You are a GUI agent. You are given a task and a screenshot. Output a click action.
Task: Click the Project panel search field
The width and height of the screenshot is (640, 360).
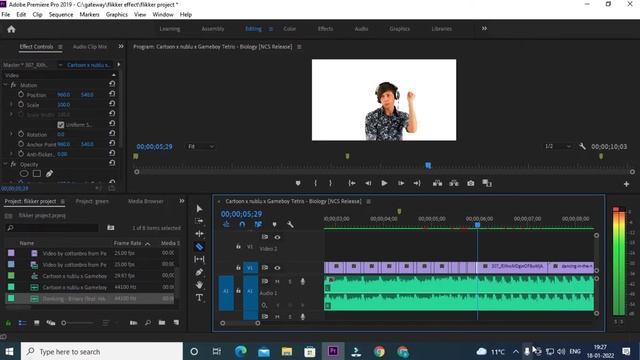(52, 228)
